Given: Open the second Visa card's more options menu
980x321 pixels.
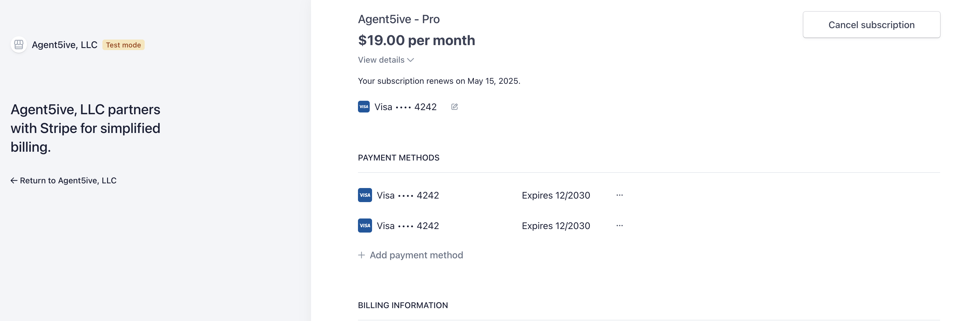Looking at the screenshot, I should (619, 226).
